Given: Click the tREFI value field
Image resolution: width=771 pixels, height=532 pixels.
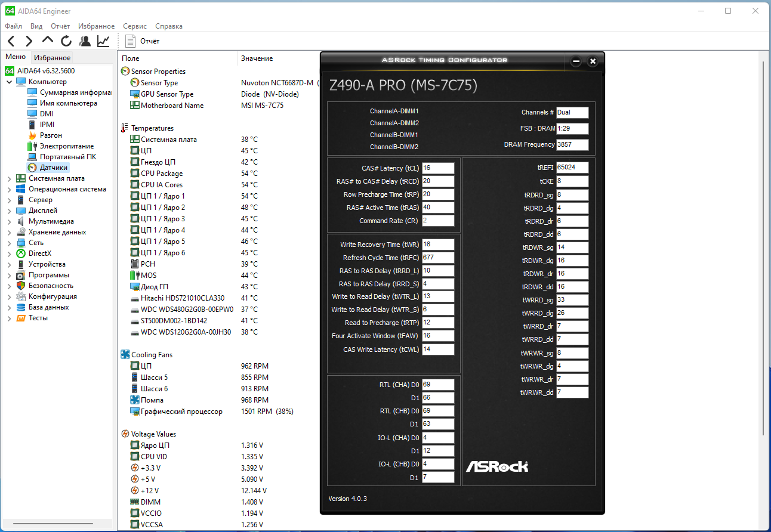Looking at the screenshot, I should (x=572, y=168).
